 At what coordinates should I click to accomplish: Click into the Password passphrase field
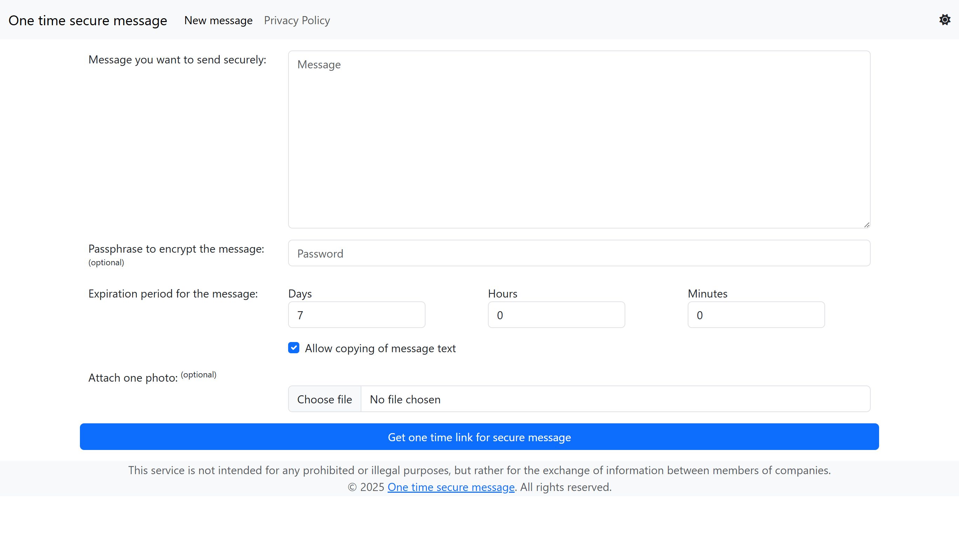tap(578, 253)
